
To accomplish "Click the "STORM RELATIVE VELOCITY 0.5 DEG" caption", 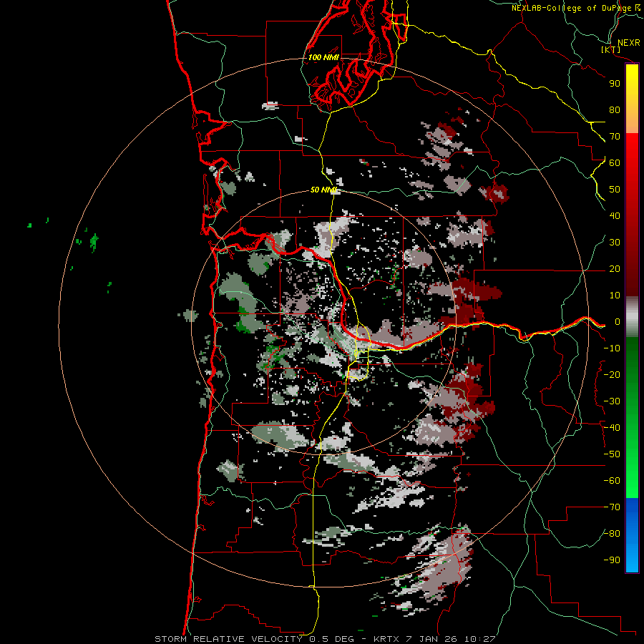I will coord(256,639).
